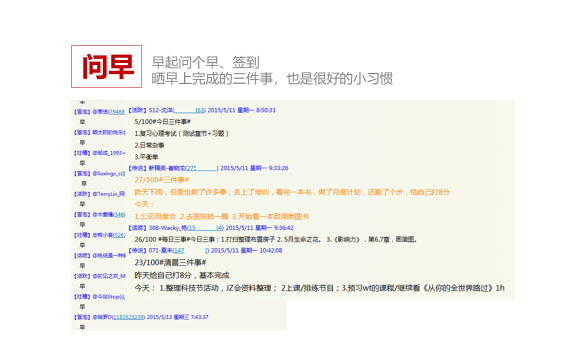
Task: Click QQ number link 1182623239
Action: (129, 317)
